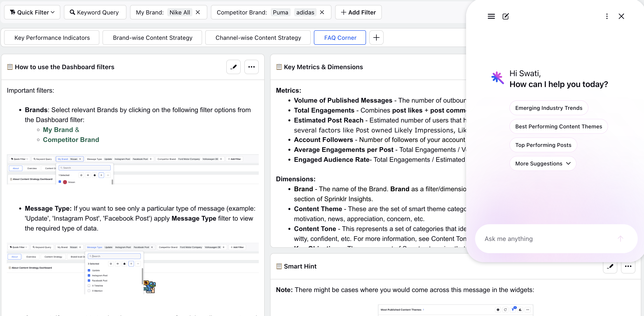Remove the My Brand filter

[x=198, y=12]
